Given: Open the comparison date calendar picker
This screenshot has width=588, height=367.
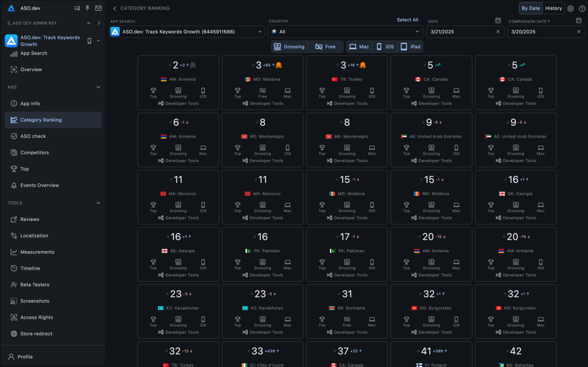Looking at the screenshot, I should tap(579, 20).
